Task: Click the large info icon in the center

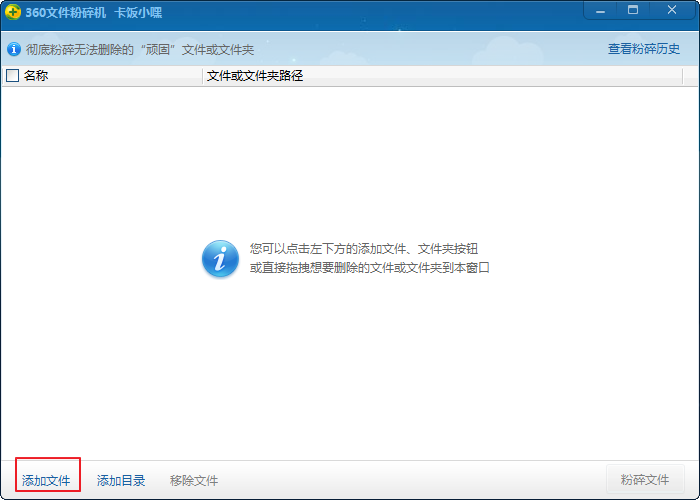Action: click(x=220, y=259)
